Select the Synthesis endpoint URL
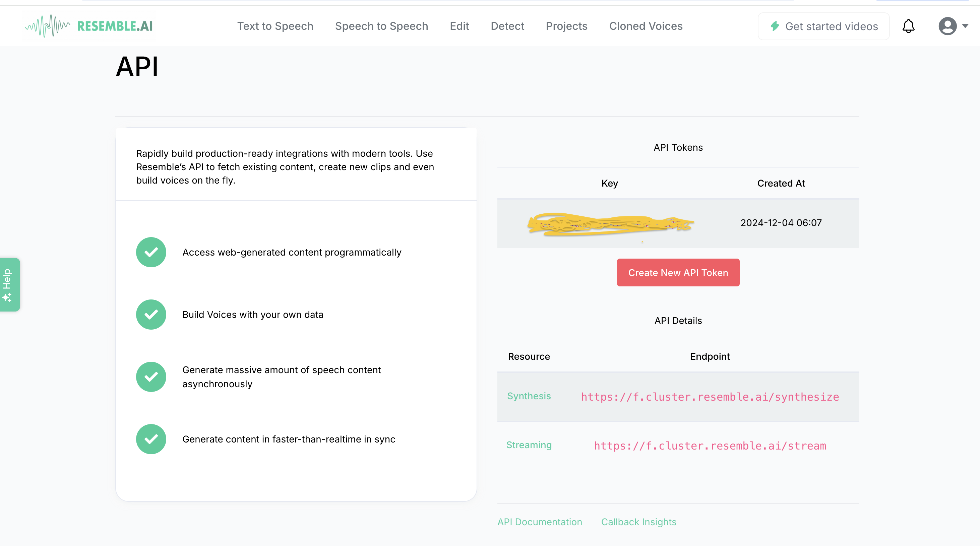 coord(710,397)
